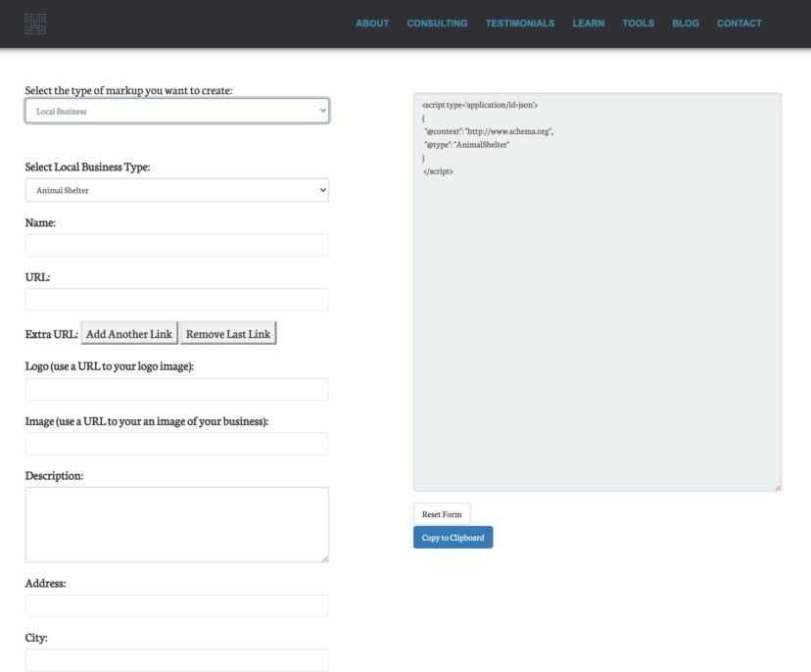Click inside the Description textarea
811x672 pixels.
pyautogui.click(x=177, y=524)
